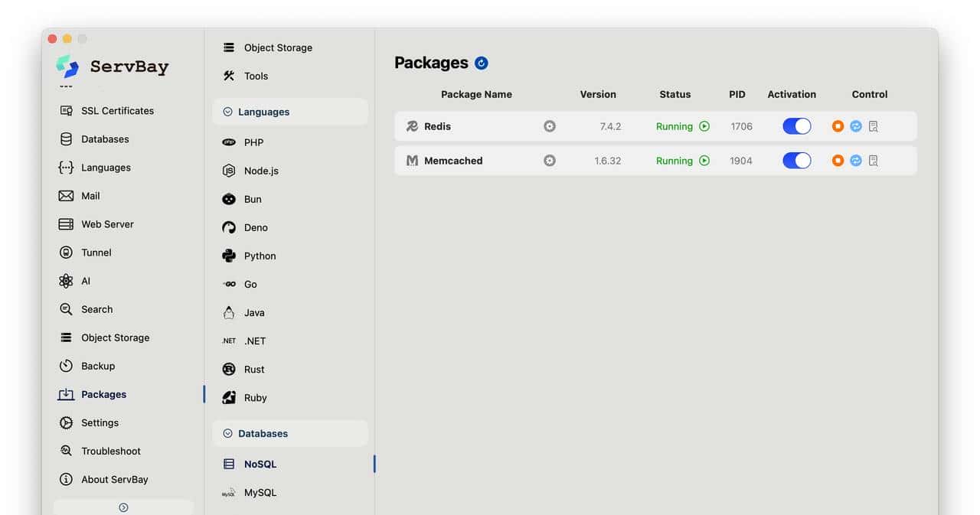Screen dimensions: 980x515
Task: Open the Memcached log viewer
Action: (x=874, y=161)
